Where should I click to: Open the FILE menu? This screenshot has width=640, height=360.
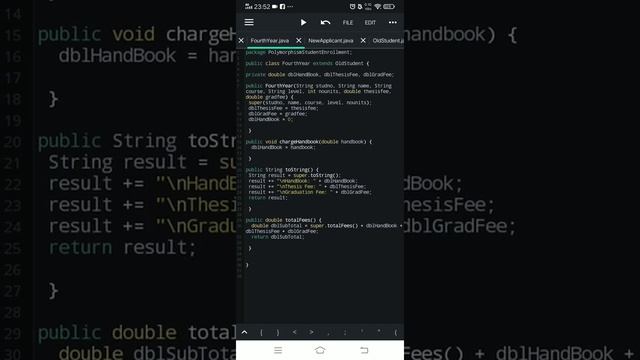point(348,22)
